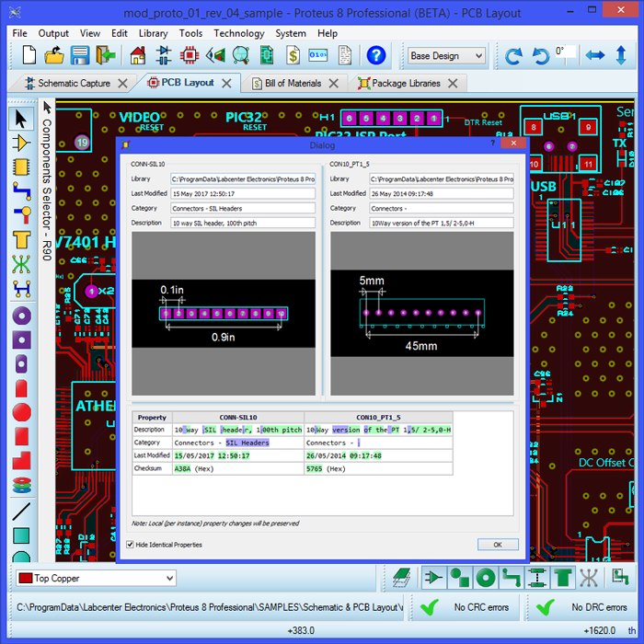Select the Zone Mode T tool
Image resolution: width=644 pixels, height=644 pixels.
(x=21, y=239)
